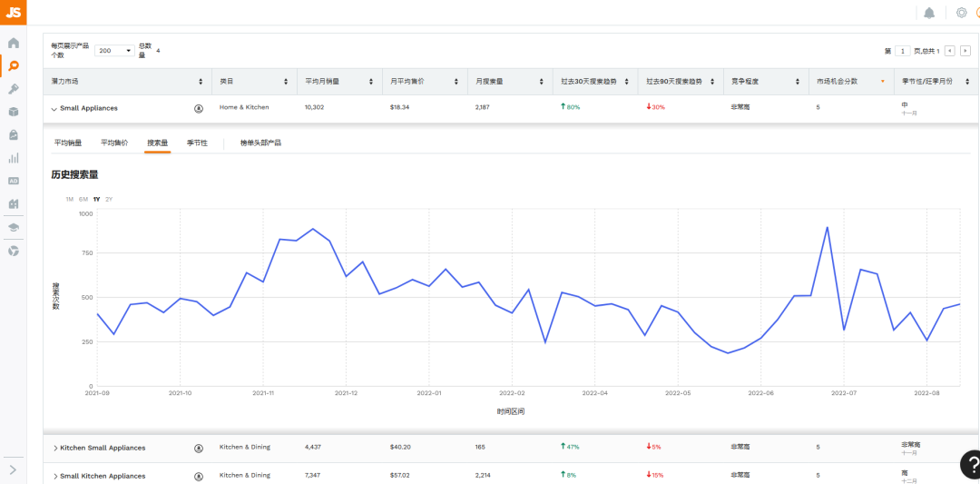Open the bar chart analytics icon in sidebar
Viewport: 980px width, 484px height.
tap(13, 158)
